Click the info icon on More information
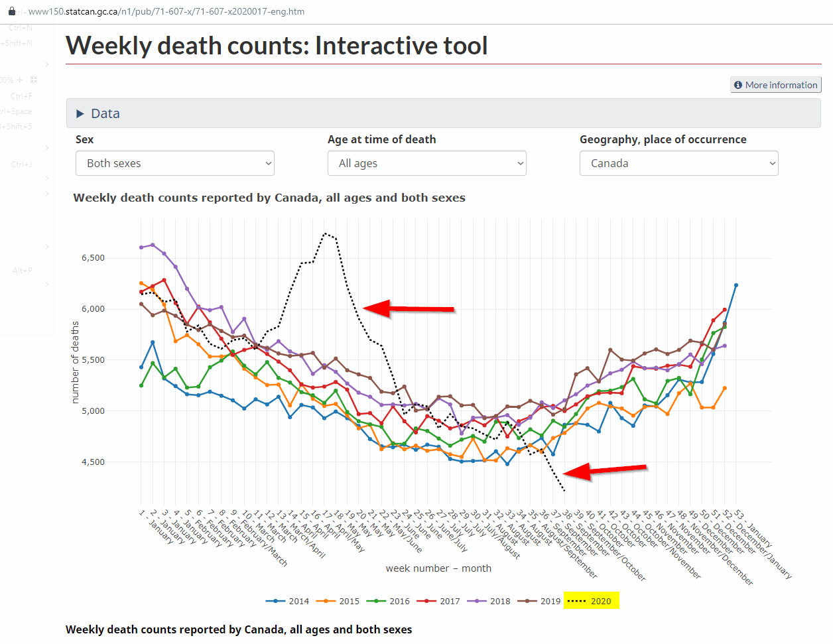This screenshot has width=833, height=644. (738, 85)
